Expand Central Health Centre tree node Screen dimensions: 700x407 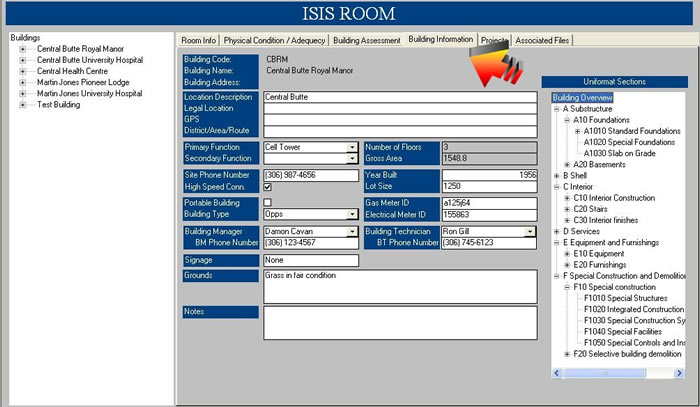22,71
